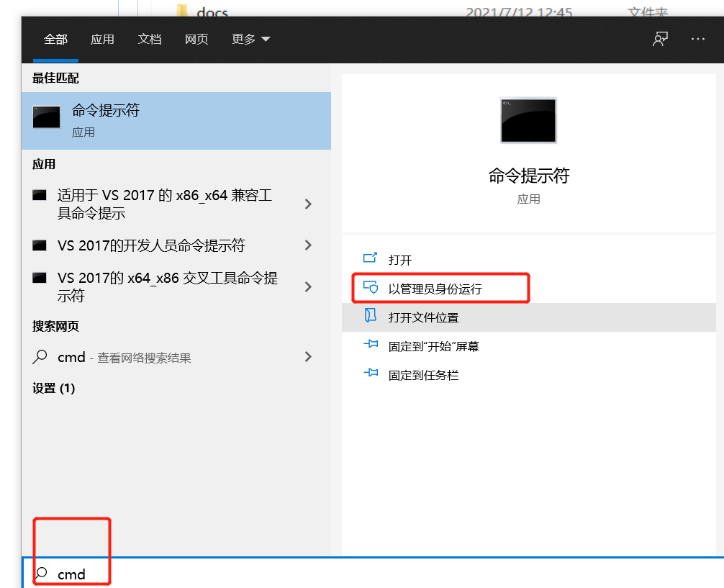Open the three-dot options menu
724x588 pixels.
[x=697, y=40]
